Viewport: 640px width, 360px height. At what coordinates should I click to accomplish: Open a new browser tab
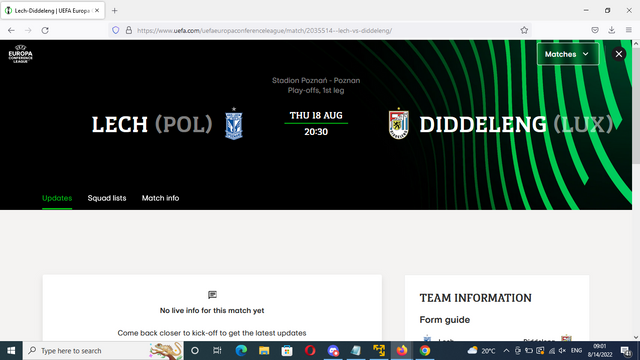coord(115,11)
